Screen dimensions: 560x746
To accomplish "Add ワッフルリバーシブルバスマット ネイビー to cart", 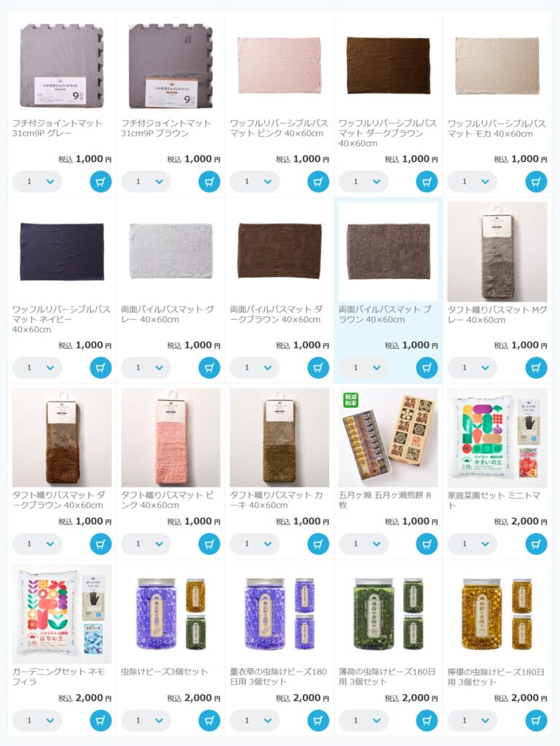I will click(x=100, y=367).
